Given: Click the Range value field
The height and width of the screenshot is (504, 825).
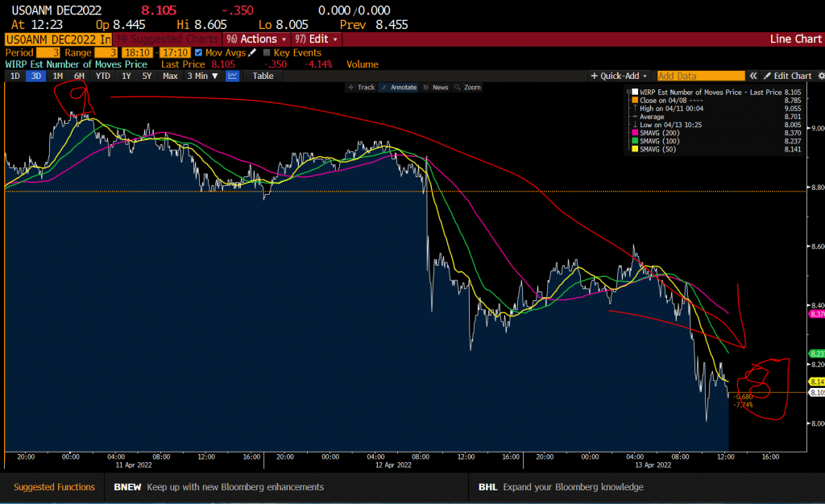Looking at the screenshot, I should (106, 52).
